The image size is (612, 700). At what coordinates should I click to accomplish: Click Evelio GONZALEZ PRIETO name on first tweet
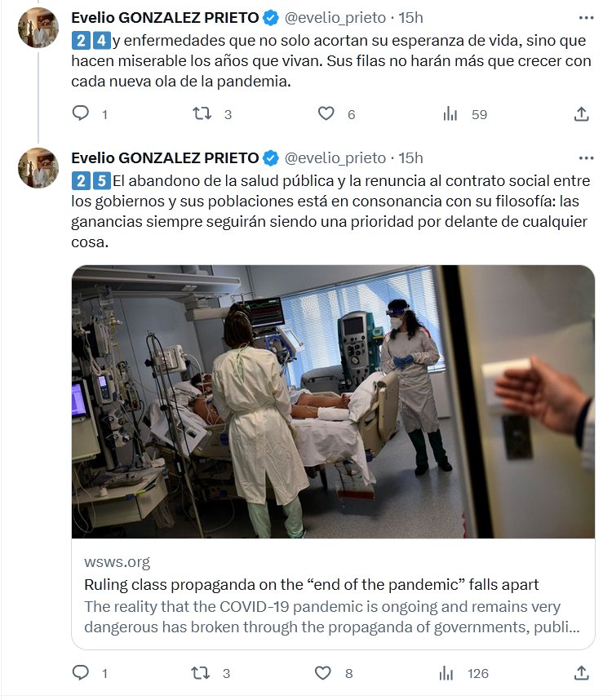click(165, 17)
